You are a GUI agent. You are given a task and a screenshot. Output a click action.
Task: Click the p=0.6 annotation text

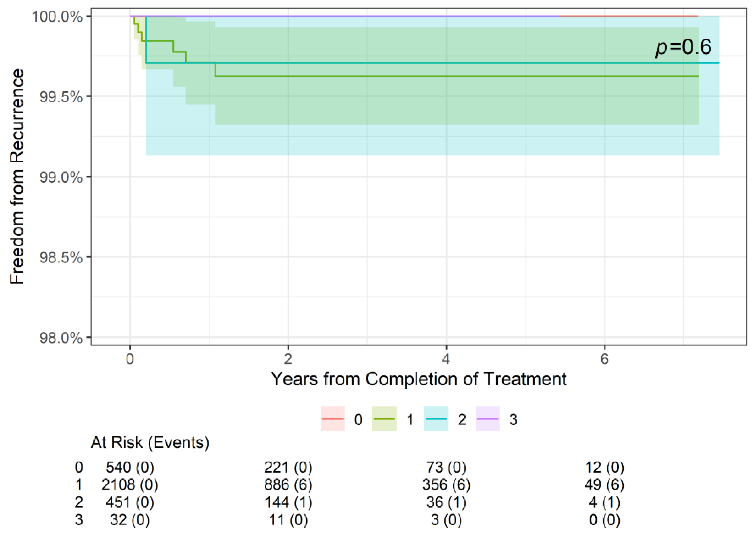[683, 47]
